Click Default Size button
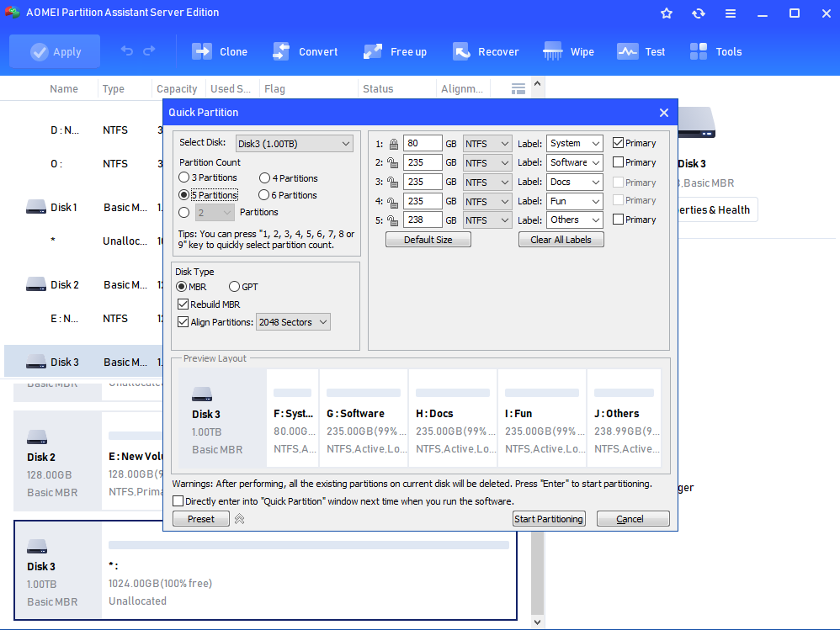This screenshot has height=630, width=840. pyautogui.click(x=428, y=240)
